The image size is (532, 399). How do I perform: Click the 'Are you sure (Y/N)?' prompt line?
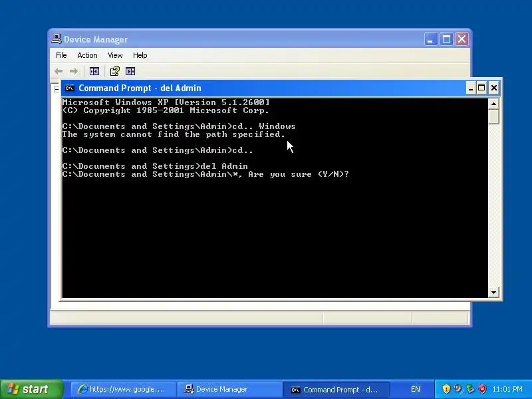coord(205,174)
